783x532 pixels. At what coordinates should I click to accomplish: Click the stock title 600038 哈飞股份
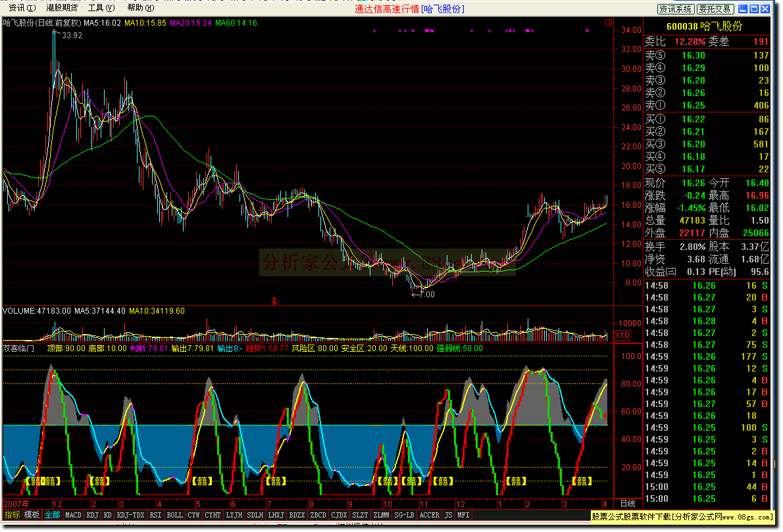click(704, 26)
